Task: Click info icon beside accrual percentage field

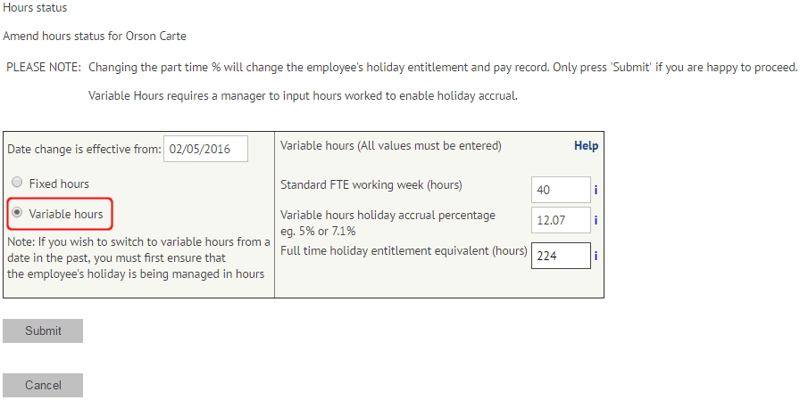Action: tap(595, 220)
